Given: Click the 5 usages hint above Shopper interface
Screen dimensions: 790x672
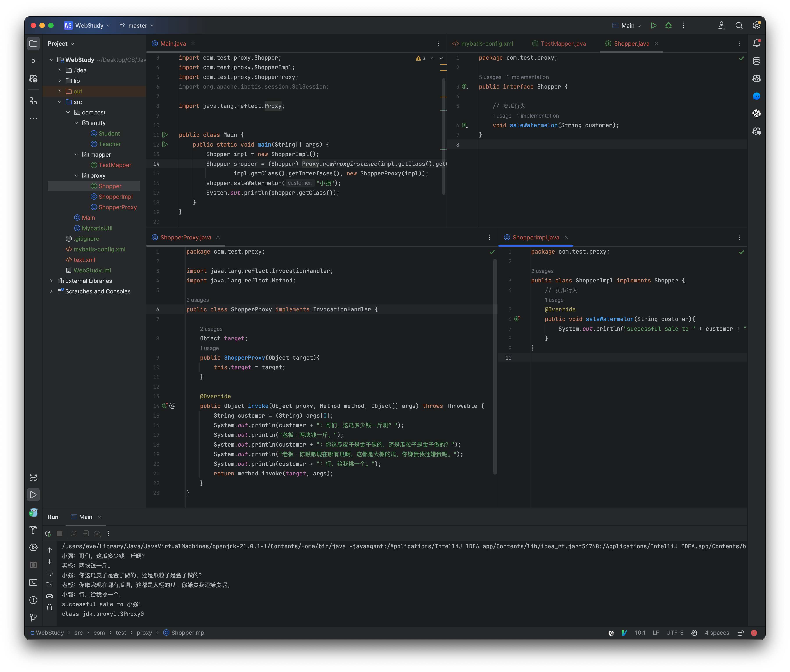Looking at the screenshot, I should [490, 77].
